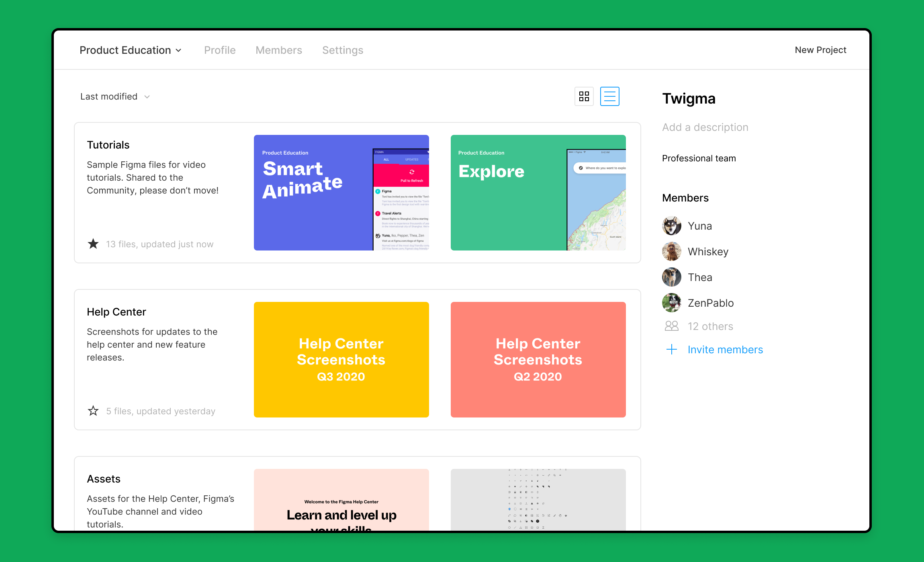Open Help Center Screenshots Q2 2020
Viewport: 924px width, 562px height.
click(538, 360)
